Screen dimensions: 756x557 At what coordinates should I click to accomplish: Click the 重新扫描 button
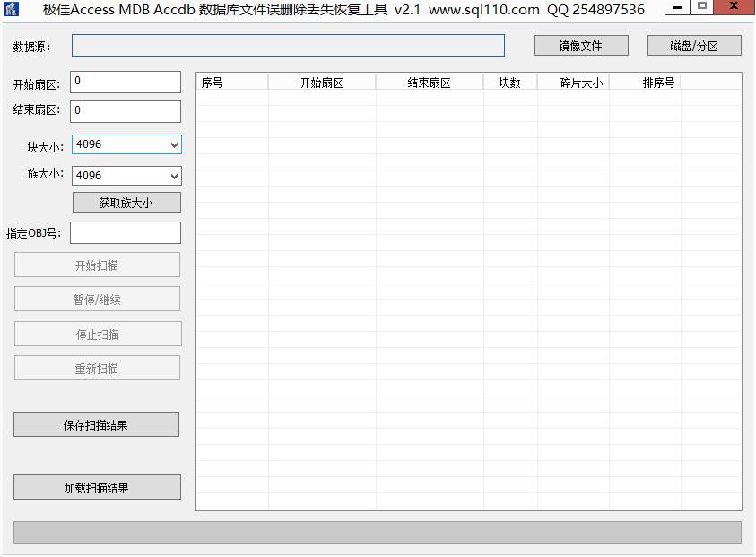click(x=97, y=368)
